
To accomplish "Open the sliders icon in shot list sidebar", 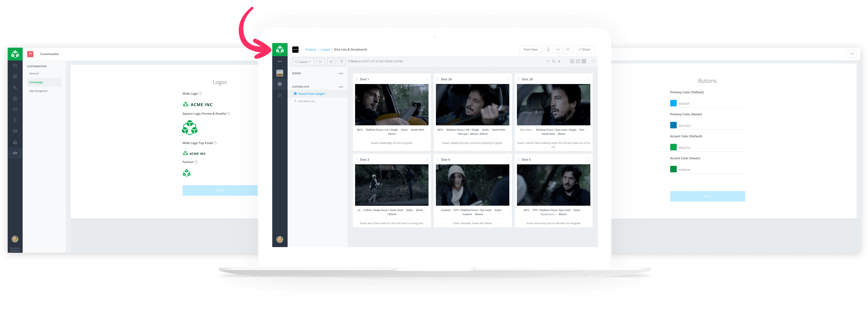I will pyautogui.click(x=280, y=95).
